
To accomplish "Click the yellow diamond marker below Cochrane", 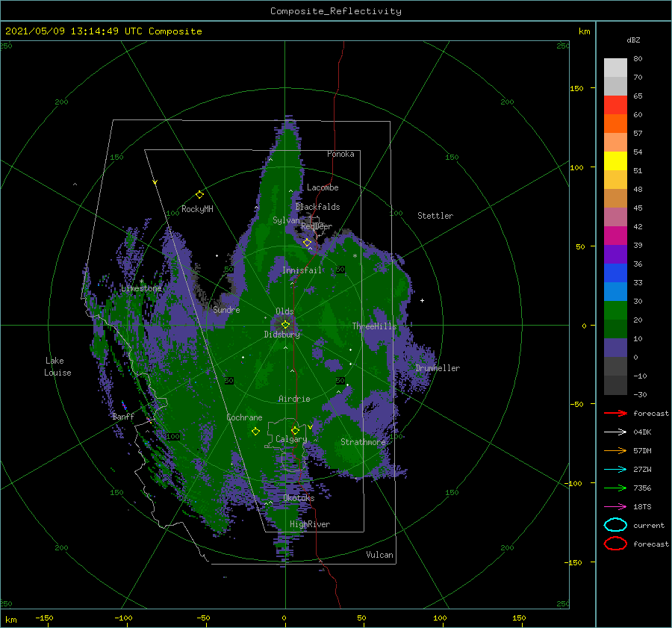I will [255, 432].
